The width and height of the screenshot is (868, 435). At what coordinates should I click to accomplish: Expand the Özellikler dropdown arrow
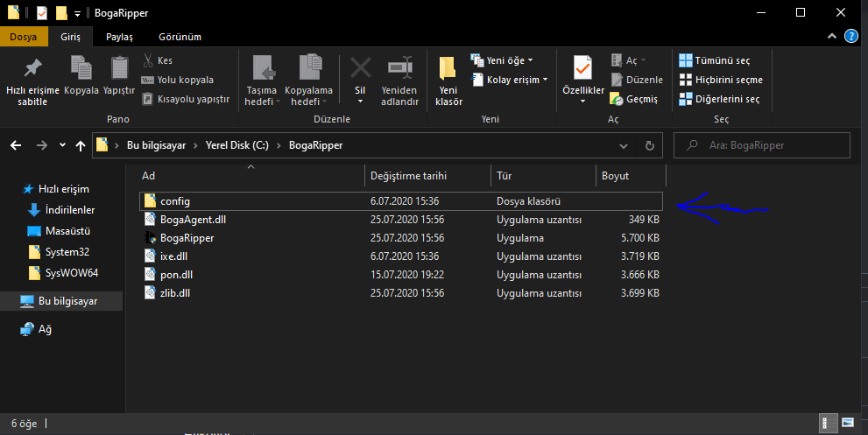tap(583, 102)
